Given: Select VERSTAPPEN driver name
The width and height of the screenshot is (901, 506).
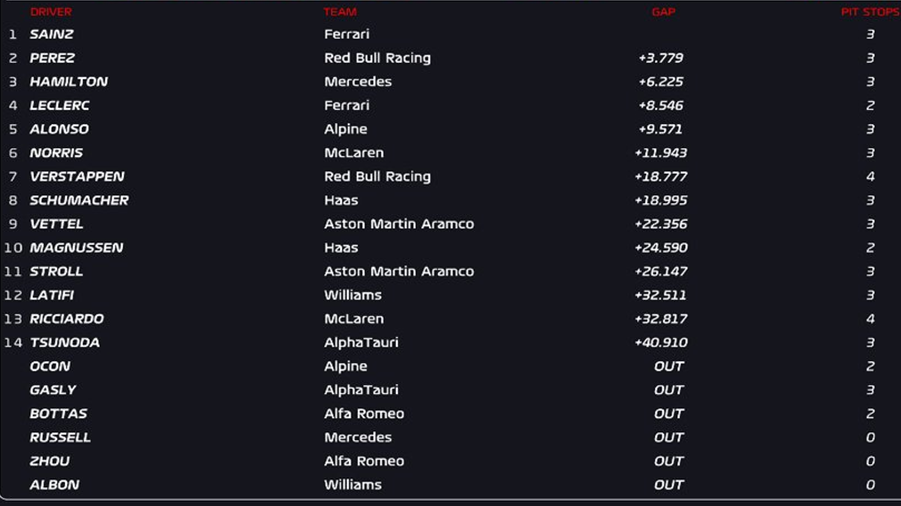Looking at the screenshot, I should click(x=77, y=176).
